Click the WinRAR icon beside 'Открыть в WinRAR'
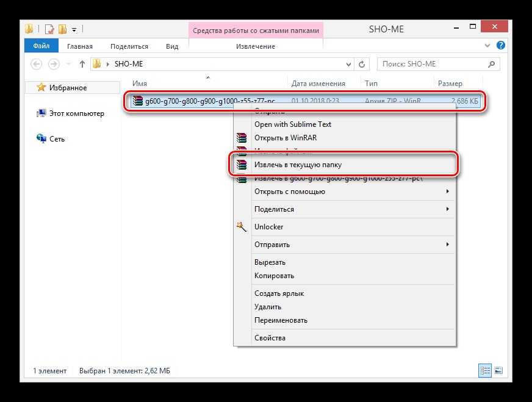 click(242, 138)
